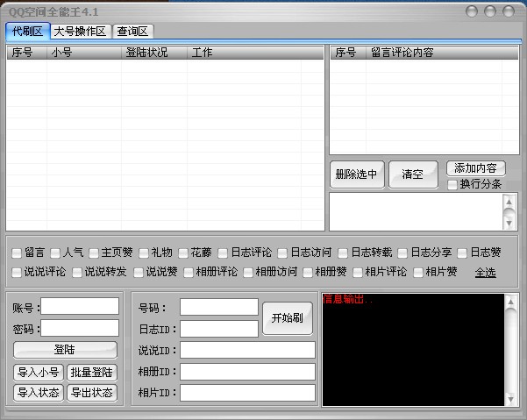This screenshot has width=527, height=420.
Task: Focus the 相册ID input field
Action: tap(247, 372)
